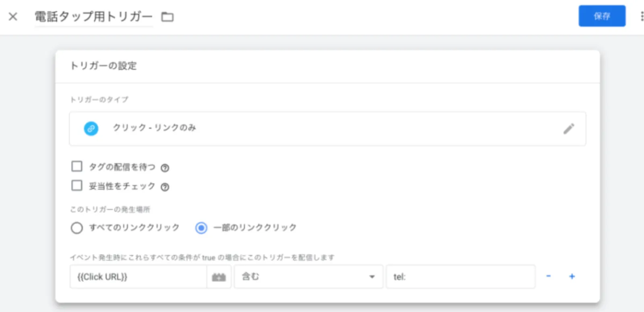This screenshot has height=312, width=644.
Task: Select the すべてのリンククリック radio button
Action: [77, 228]
